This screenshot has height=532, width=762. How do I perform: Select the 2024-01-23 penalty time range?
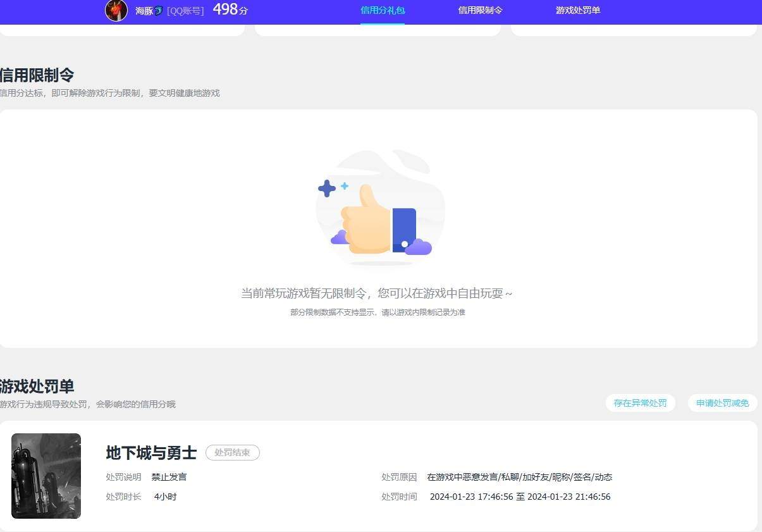[520, 497]
